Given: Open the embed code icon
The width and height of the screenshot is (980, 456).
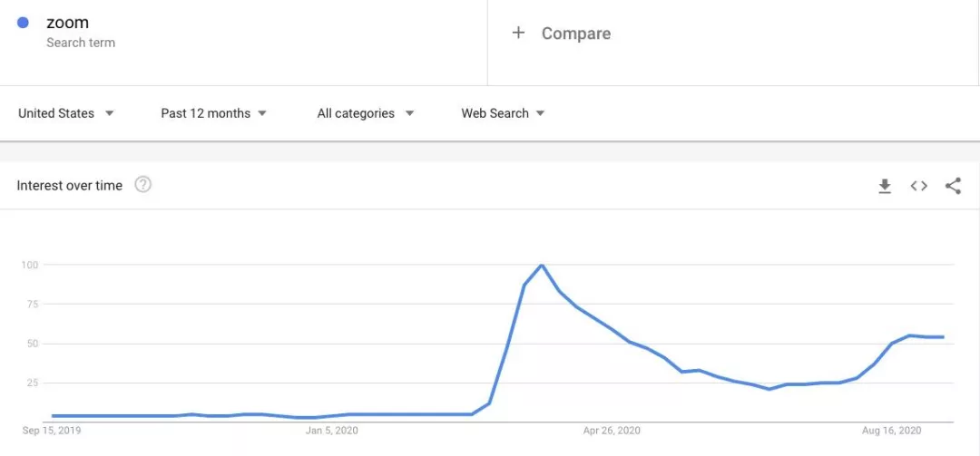Looking at the screenshot, I should point(919,186).
